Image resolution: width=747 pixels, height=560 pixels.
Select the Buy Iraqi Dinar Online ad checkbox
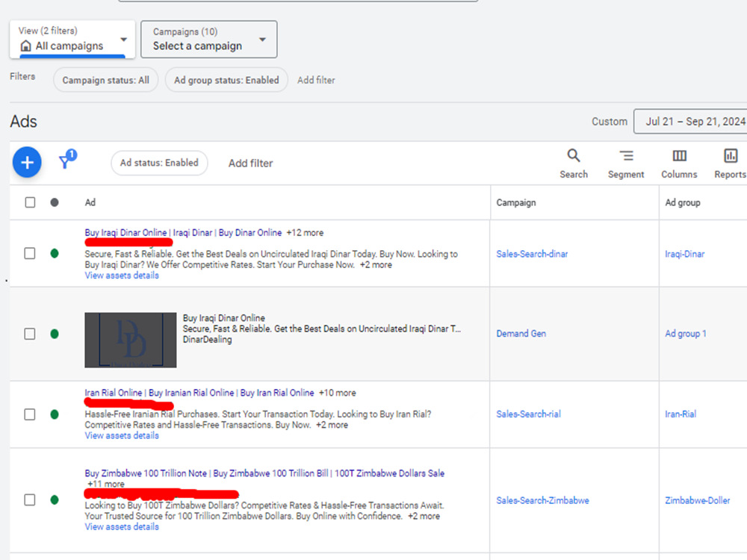pyautogui.click(x=30, y=253)
